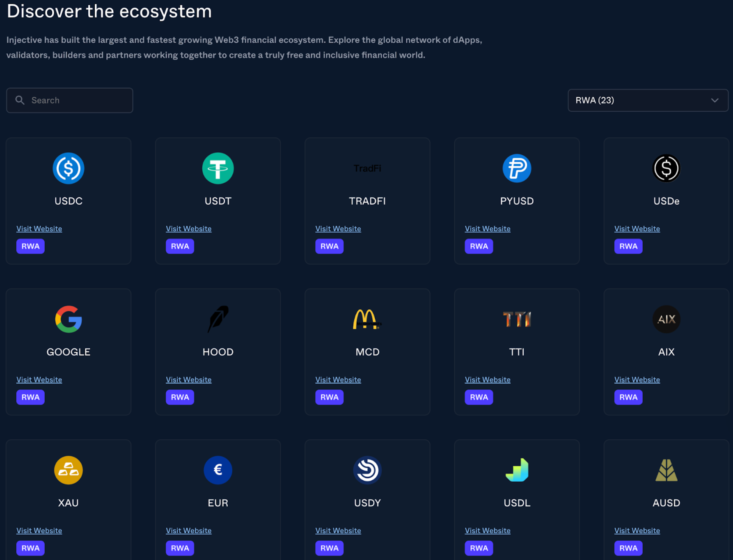
Task: Open Visit Website link for MCD
Action: (338, 380)
